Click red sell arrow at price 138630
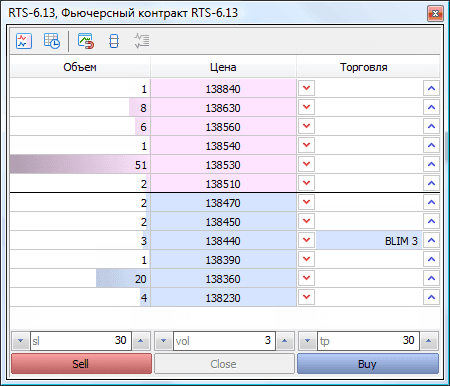This screenshot has width=450, height=386. pyautogui.click(x=306, y=107)
